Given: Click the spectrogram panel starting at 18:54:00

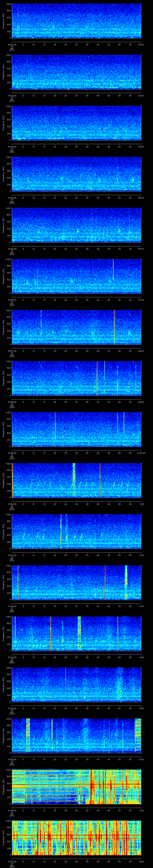Looking at the screenshot, I should (77, 174).
